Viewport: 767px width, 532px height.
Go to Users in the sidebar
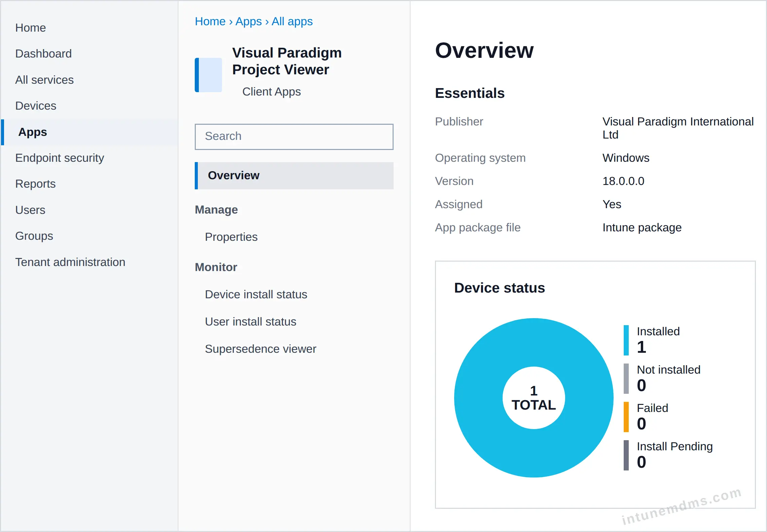click(x=30, y=210)
